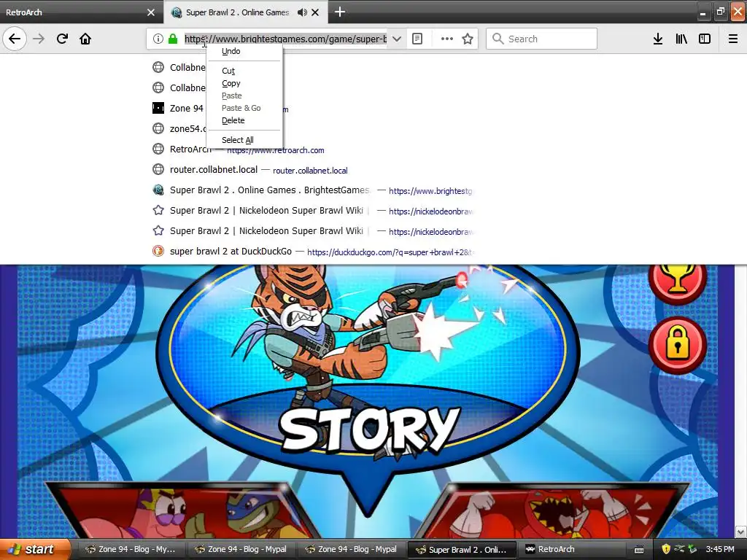The width and height of the screenshot is (747, 560).
Task: Open Zone 94 suggestion in dropdown list
Action: point(187,108)
